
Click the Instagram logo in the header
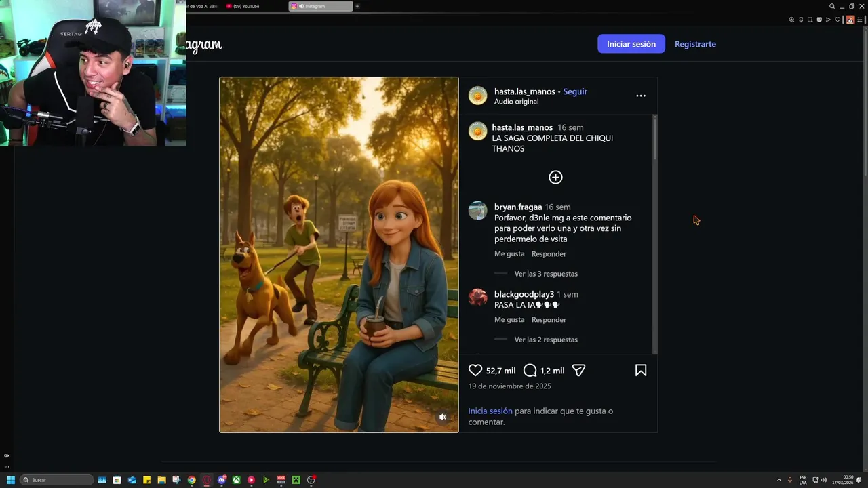click(x=203, y=45)
